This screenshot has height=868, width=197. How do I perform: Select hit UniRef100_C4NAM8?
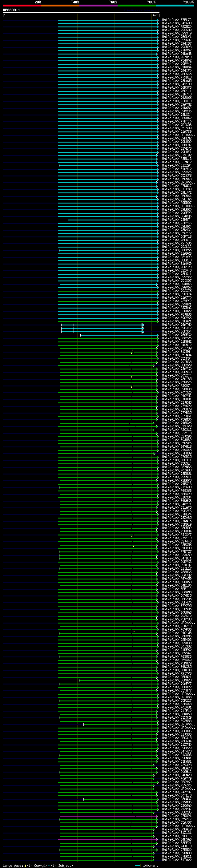pyautogui.click(x=177, y=54)
